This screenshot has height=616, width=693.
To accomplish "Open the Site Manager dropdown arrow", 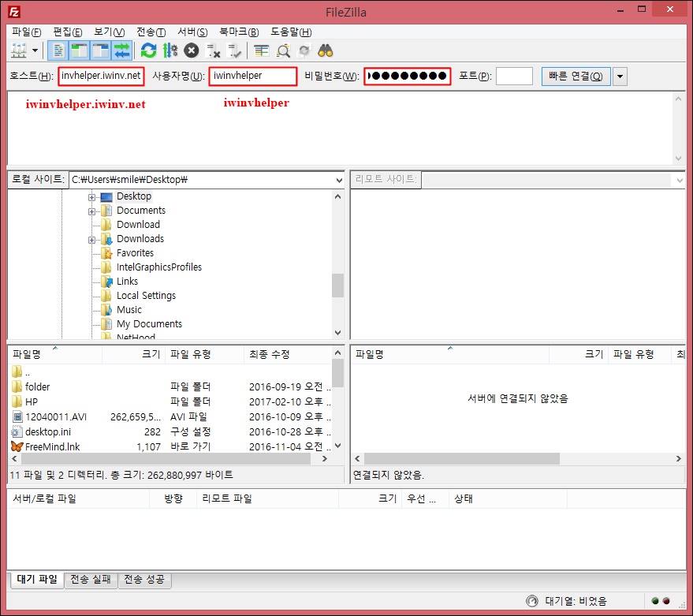I will click(x=35, y=50).
